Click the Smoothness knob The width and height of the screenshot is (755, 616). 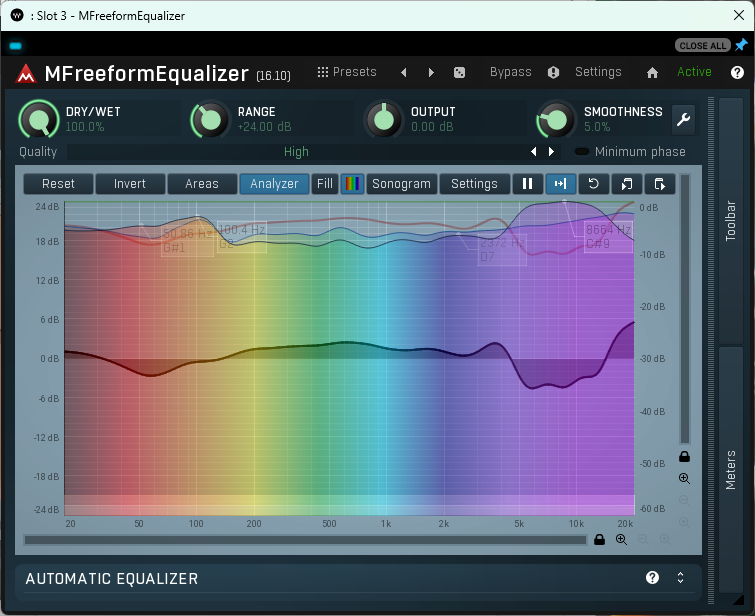click(556, 119)
